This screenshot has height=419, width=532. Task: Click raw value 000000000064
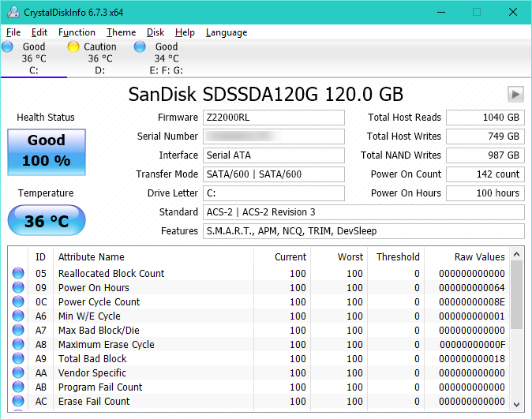[x=471, y=287]
